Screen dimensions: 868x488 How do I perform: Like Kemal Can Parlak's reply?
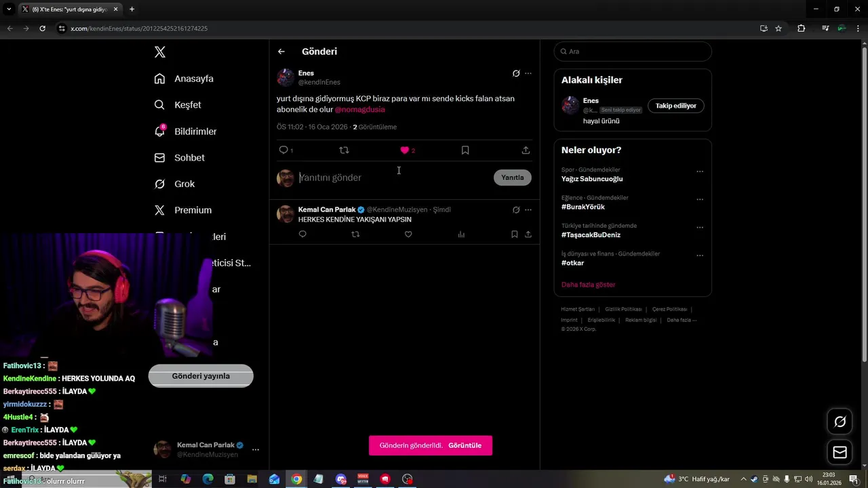click(408, 235)
